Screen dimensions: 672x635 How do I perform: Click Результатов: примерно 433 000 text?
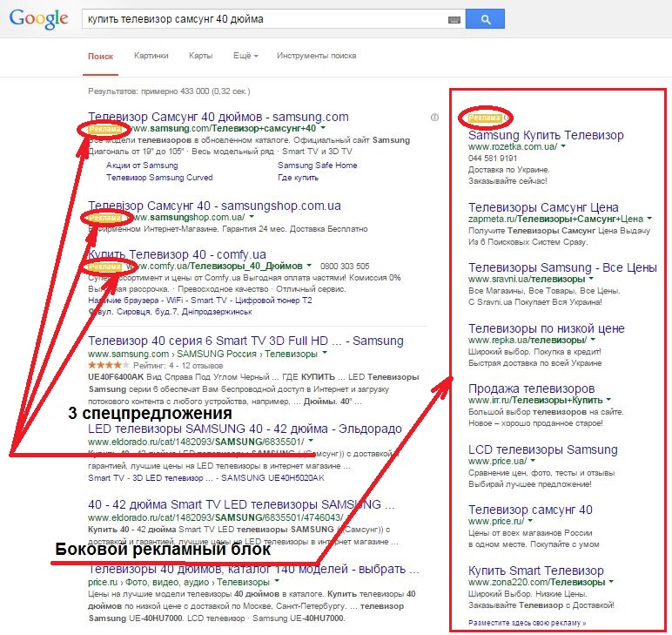coord(169,91)
